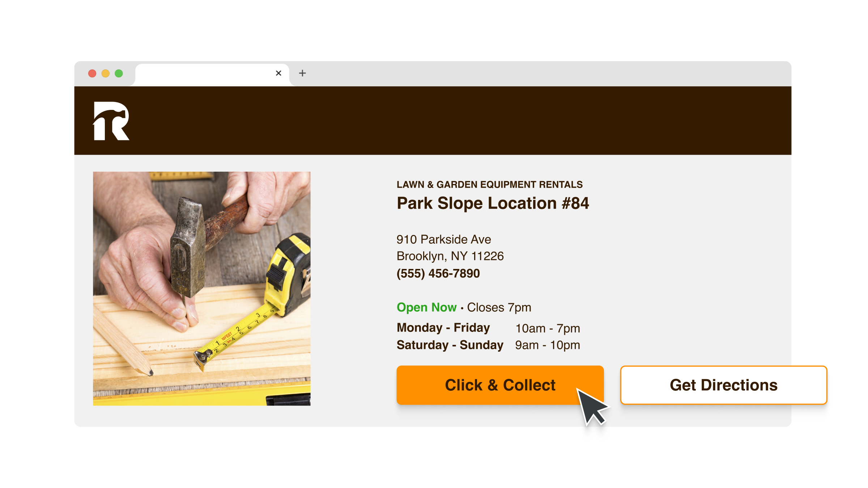Click the green maximize dot
Image resolution: width=868 pixels, height=488 pixels.
[119, 73]
